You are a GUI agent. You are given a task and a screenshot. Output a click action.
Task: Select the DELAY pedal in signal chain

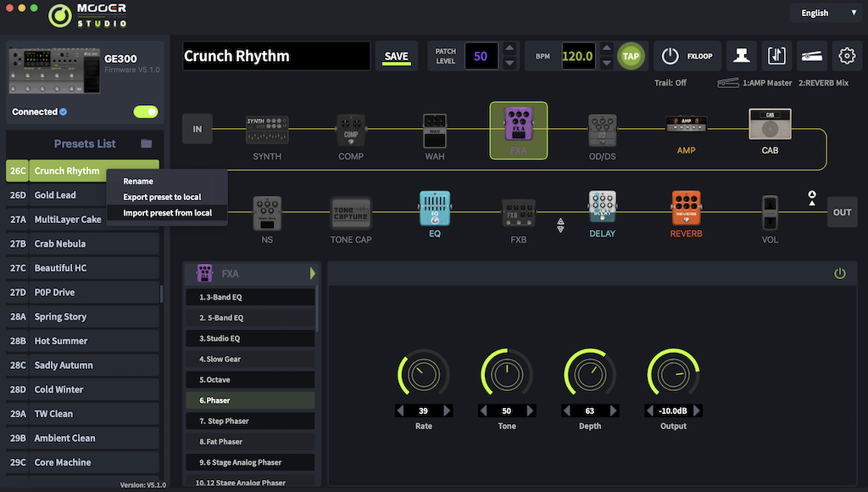coord(602,209)
